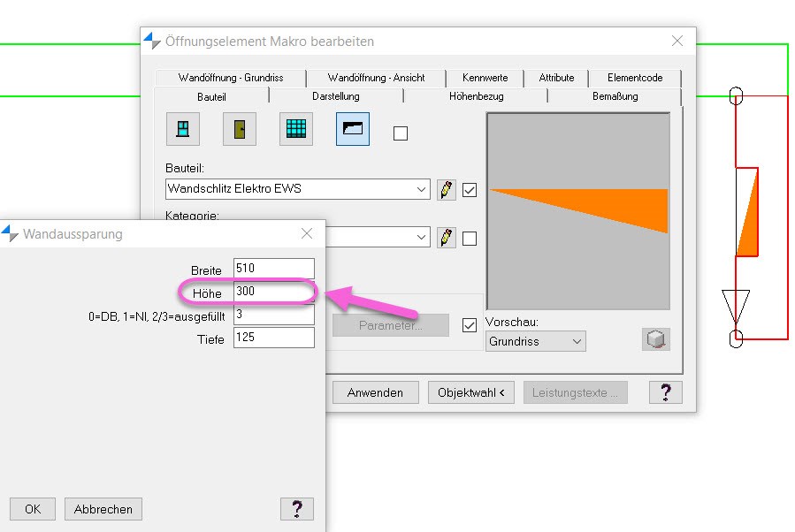This screenshot has width=795, height=532.
Task: Open the Elementcode tab
Action: [635, 78]
